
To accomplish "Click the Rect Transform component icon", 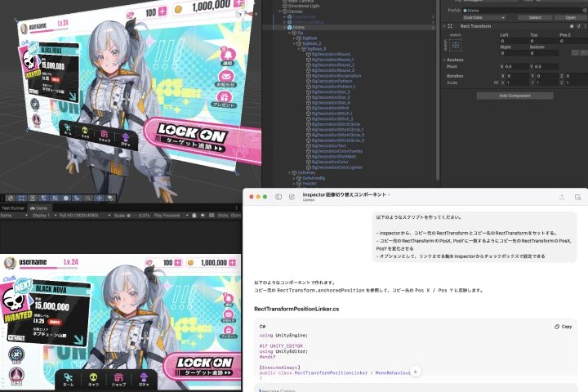I will (x=450, y=26).
